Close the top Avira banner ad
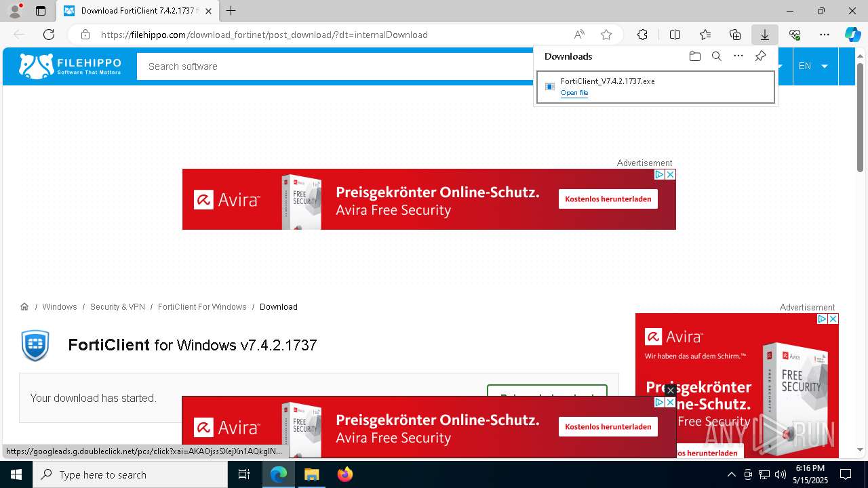Image resolution: width=868 pixels, height=488 pixels. [670, 174]
